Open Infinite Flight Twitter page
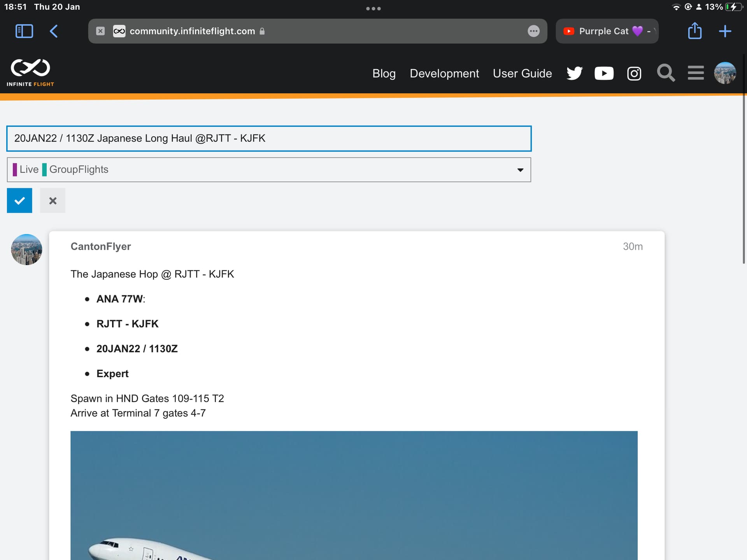 pos(574,73)
